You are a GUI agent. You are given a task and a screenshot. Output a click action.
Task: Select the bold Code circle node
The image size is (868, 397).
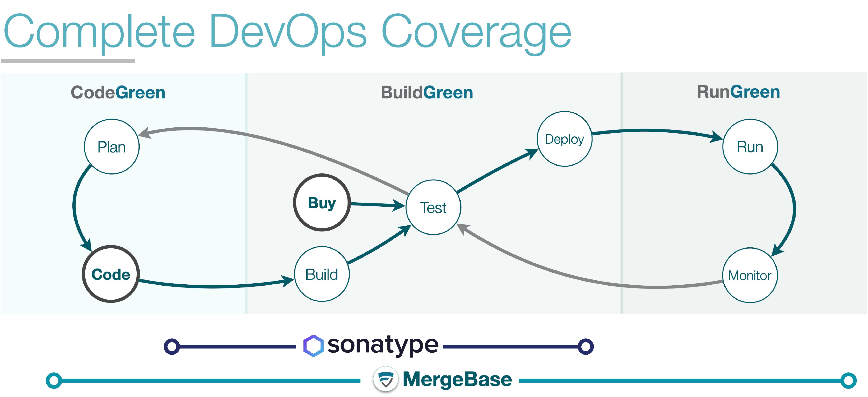click(x=111, y=274)
